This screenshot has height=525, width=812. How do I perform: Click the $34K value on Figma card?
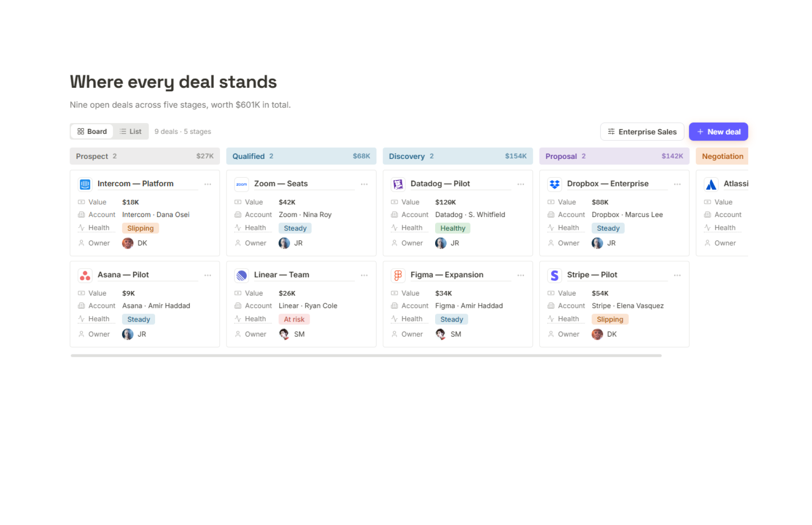[x=444, y=293]
